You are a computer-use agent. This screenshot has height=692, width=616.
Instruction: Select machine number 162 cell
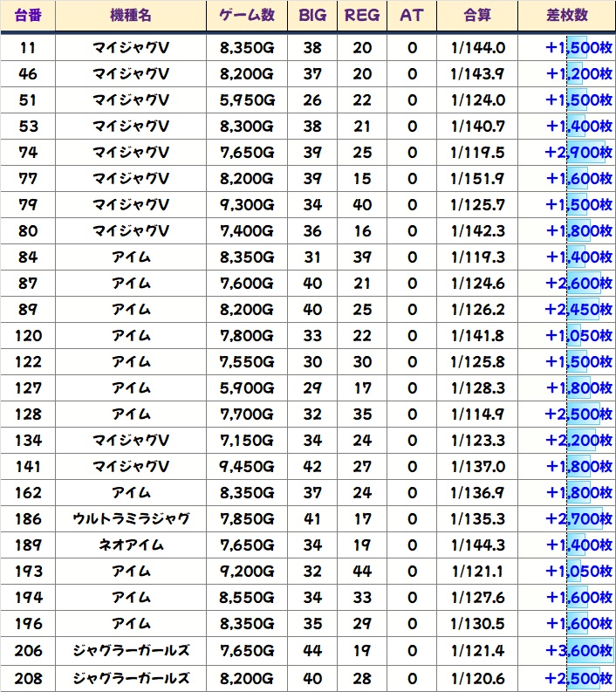[28, 493]
